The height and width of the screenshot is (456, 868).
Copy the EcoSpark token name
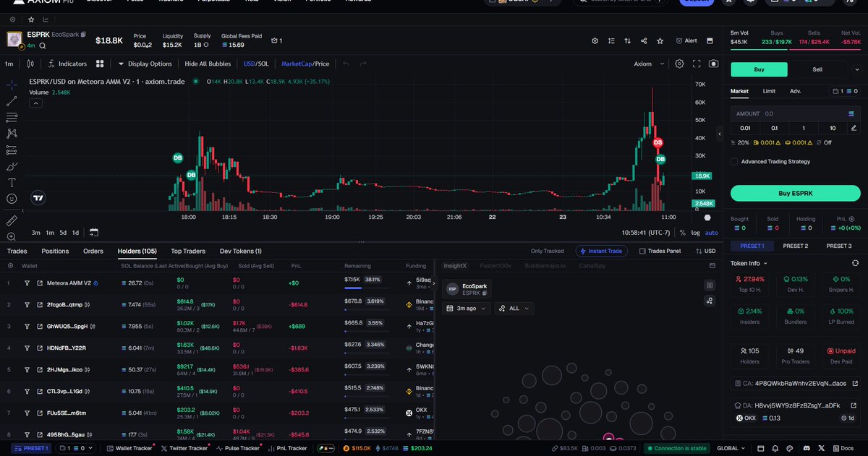tap(83, 34)
